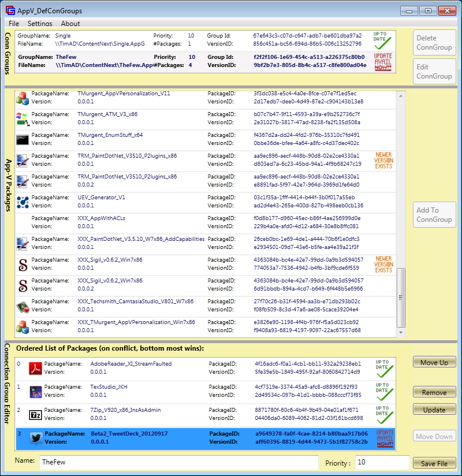Click the TMurgent_EnumStuff_x64 console icon

click(x=23, y=140)
